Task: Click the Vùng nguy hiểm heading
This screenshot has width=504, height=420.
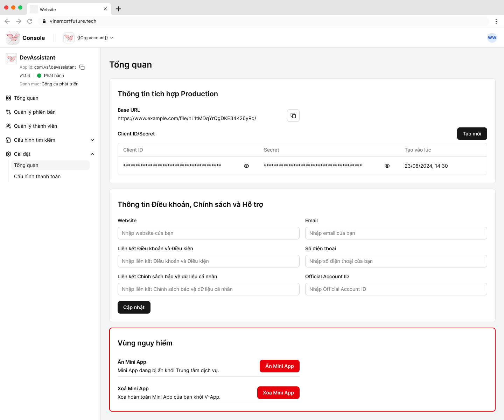Action: 145,343
